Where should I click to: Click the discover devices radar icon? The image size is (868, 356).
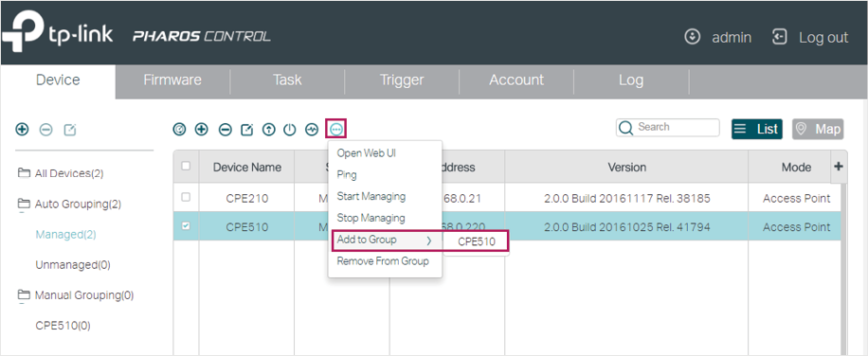click(179, 130)
